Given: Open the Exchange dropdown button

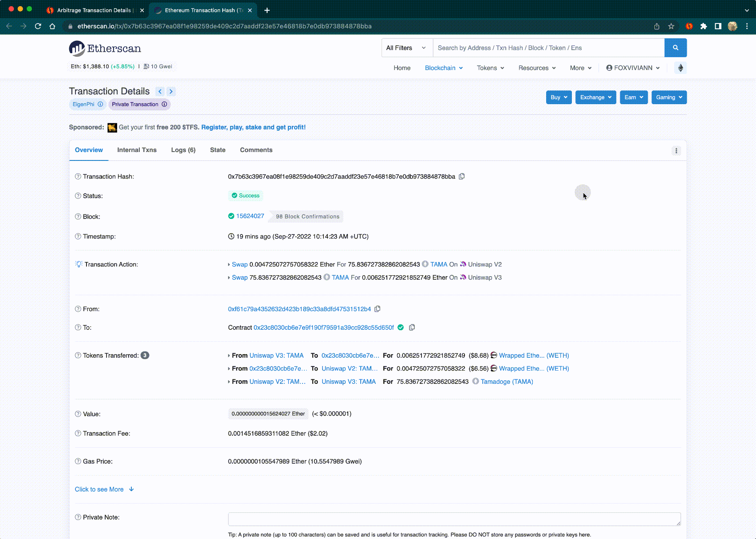Looking at the screenshot, I should coord(596,98).
